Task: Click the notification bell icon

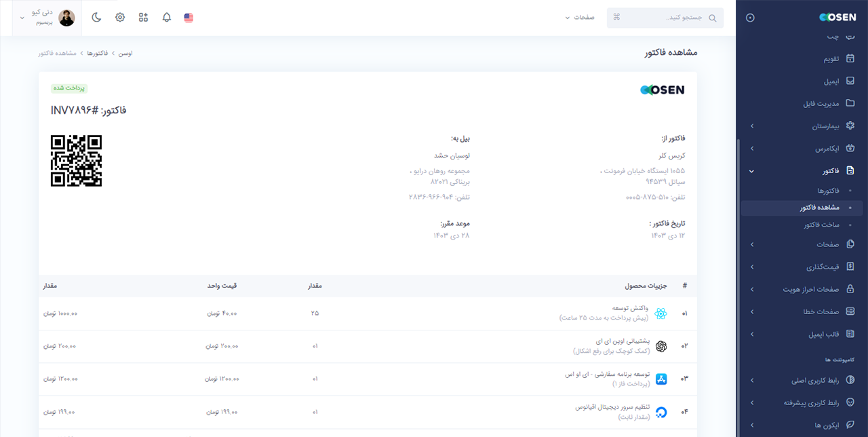Action: click(166, 18)
